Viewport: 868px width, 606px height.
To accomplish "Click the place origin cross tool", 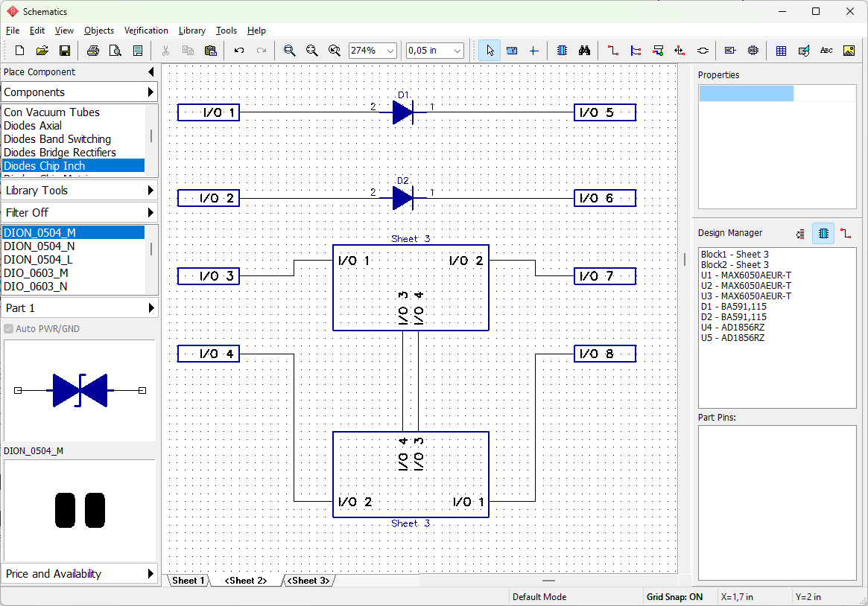I will 533,51.
